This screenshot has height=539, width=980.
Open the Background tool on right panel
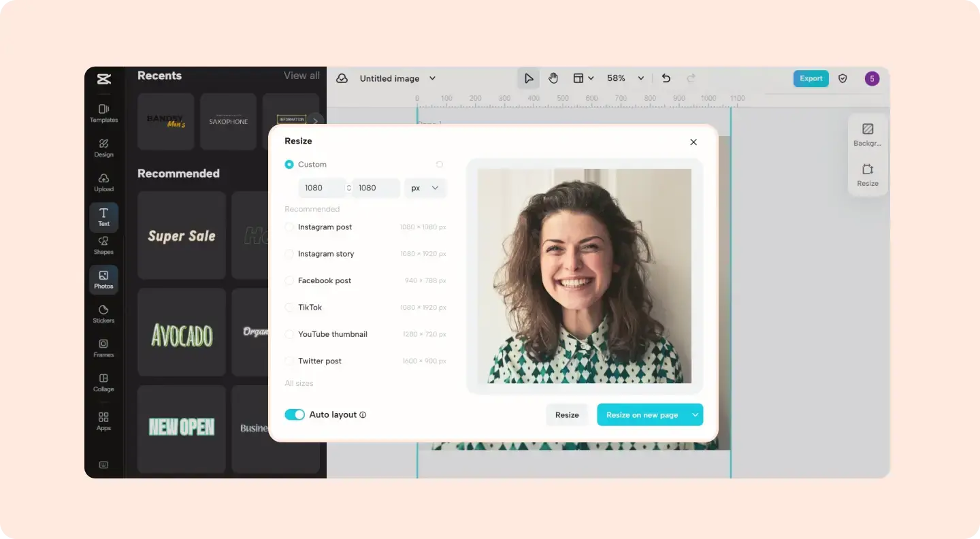point(868,135)
